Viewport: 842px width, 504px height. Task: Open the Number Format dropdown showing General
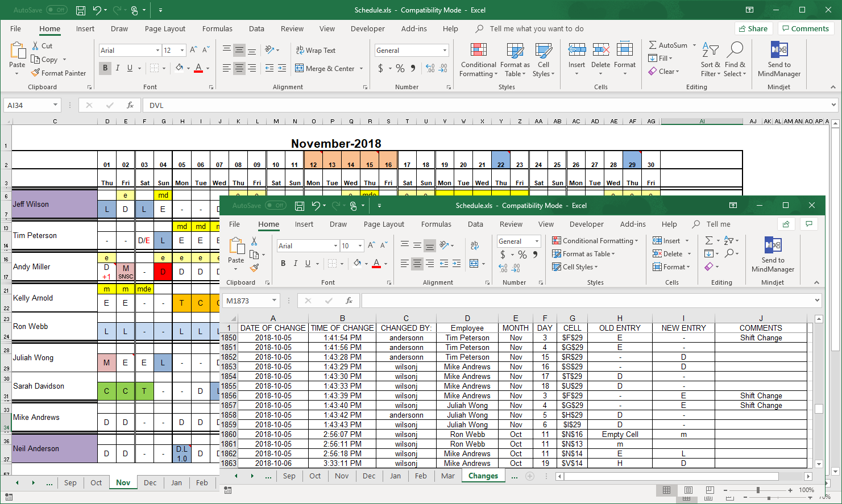411,50
